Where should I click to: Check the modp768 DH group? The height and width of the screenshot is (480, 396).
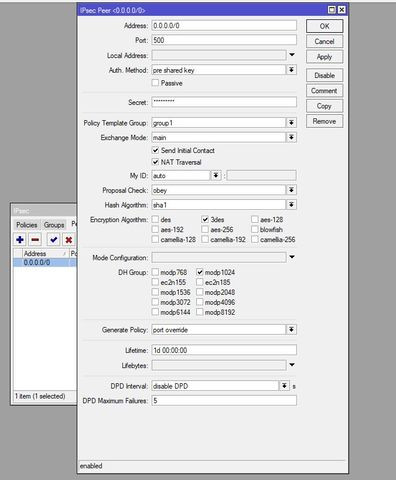pyautogui.click(x=155, y=272)
